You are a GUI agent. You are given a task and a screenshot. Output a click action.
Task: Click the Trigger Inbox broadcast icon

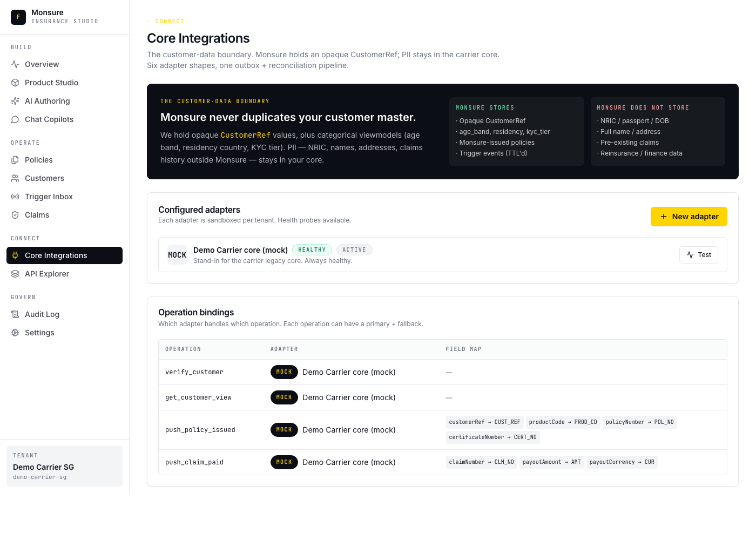(x=15, y=197)
